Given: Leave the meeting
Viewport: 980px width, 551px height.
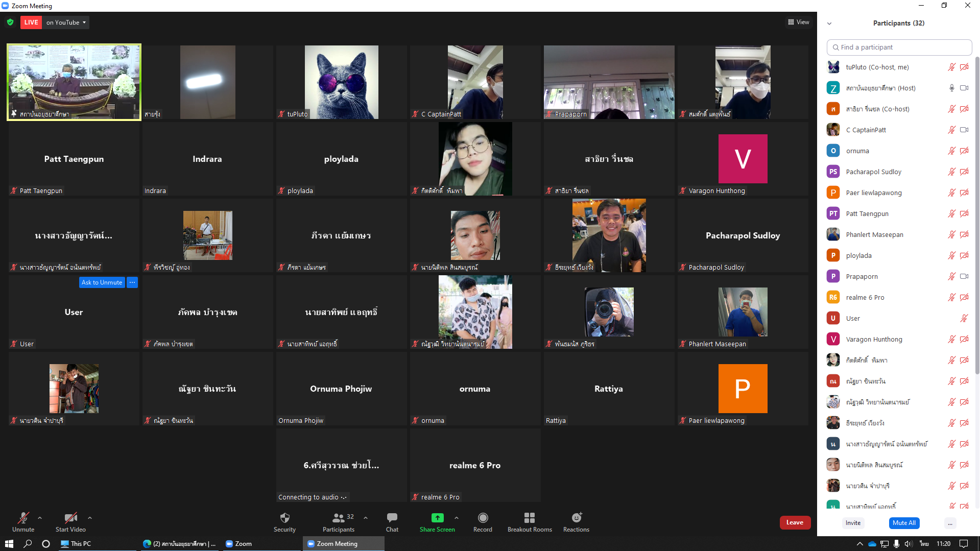Looking at the screenshot, I should coord(795,522).
